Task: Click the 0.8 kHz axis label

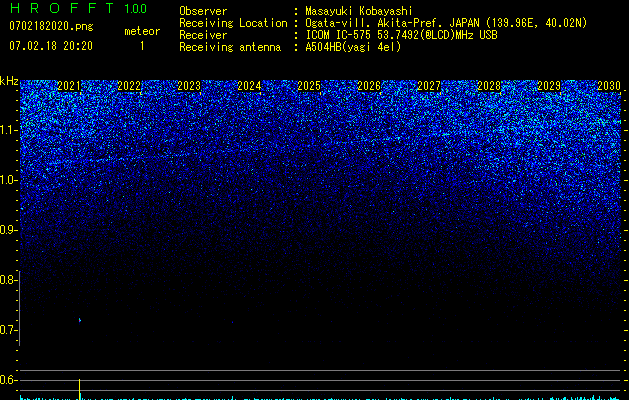Action: tap(9, 280)
